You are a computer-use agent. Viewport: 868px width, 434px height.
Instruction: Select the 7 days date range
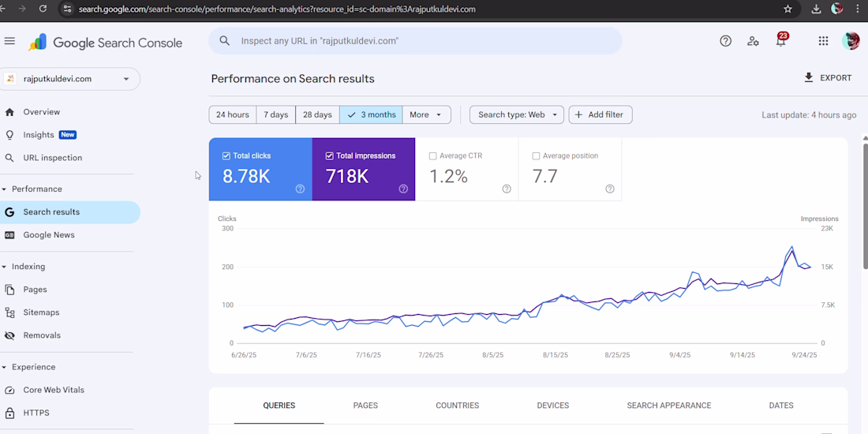pyautogui.click(x=275, y=114)
